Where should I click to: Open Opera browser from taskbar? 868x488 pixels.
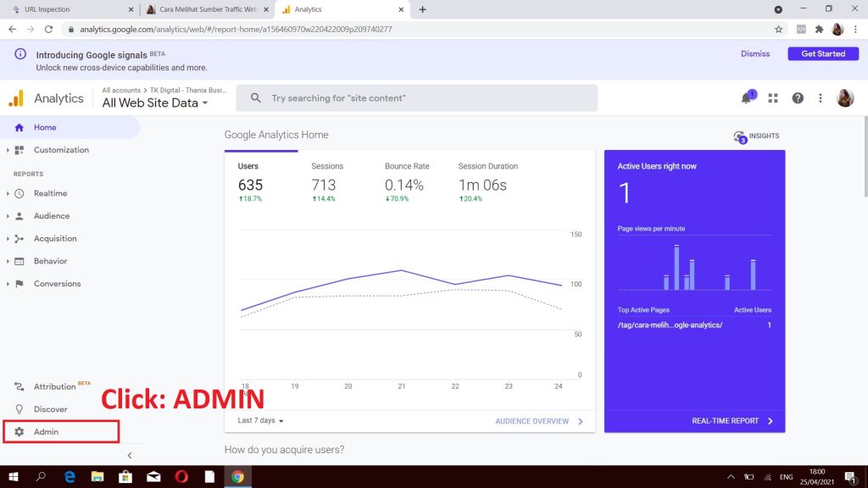coord(181,477)
